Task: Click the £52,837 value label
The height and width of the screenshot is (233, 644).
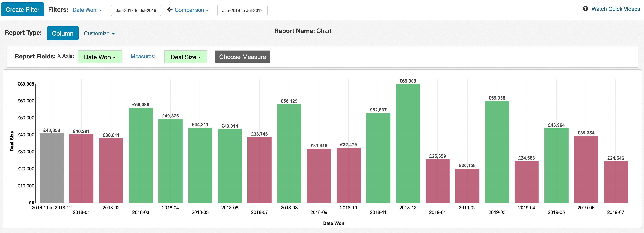Action: 378,110
